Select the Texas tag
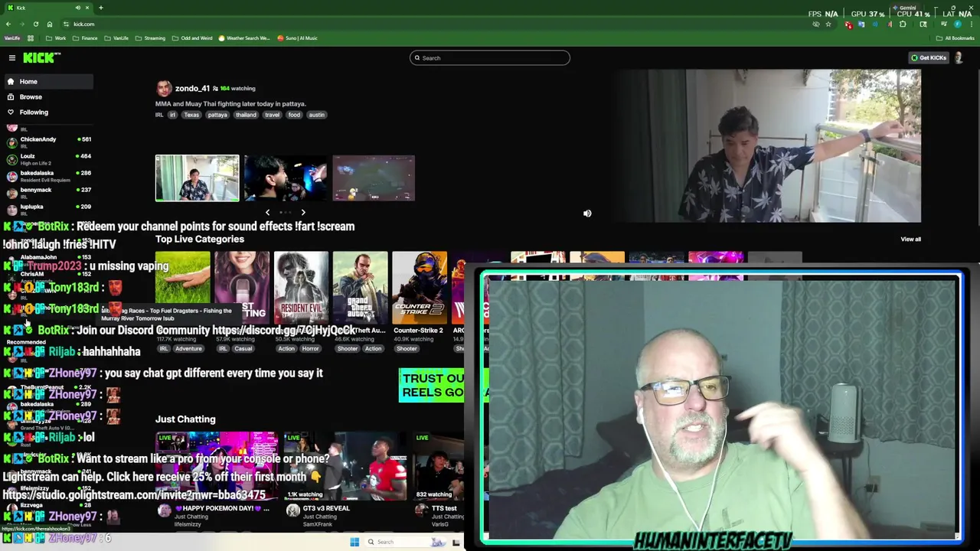The height and width of the screenshot is (551, 980). (x=191, y=115)
